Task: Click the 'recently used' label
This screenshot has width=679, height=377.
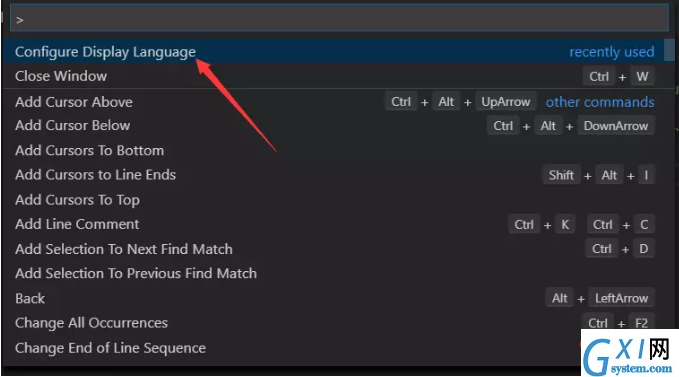Action: 611,52
